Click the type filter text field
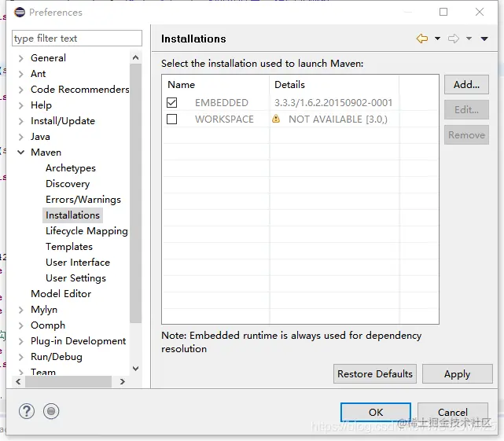The height and width of the screenshot is (441, 504). (x=77, y=39)
